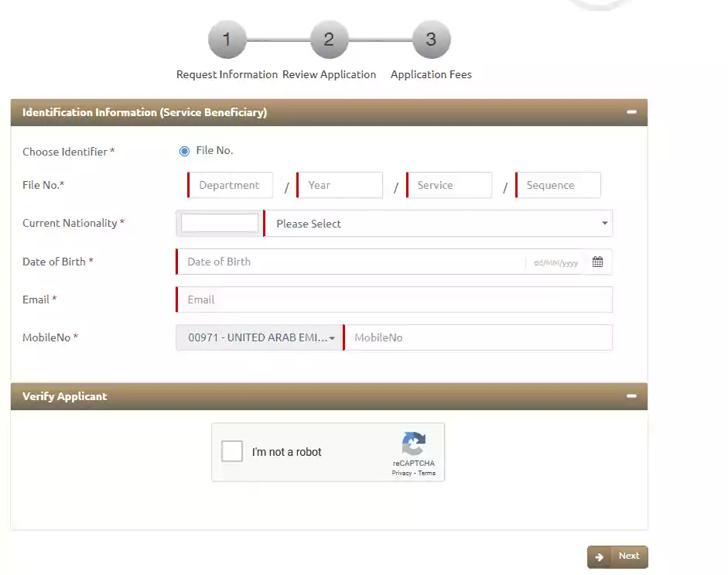Select the File No. radio button

(184, 151)
